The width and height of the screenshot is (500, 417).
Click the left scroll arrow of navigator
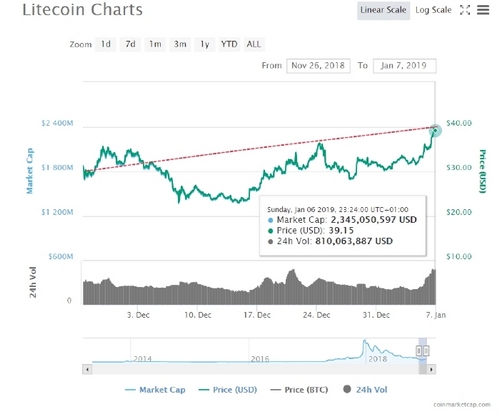click(87, 369)
